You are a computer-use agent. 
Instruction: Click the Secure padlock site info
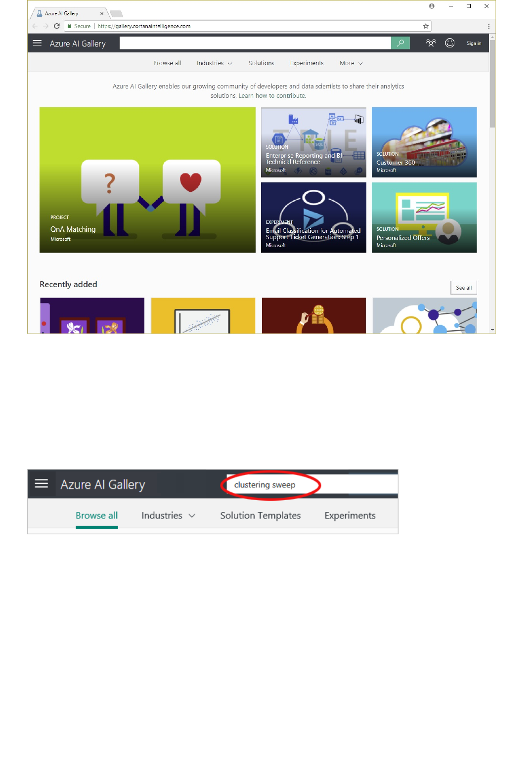[79, 26]
